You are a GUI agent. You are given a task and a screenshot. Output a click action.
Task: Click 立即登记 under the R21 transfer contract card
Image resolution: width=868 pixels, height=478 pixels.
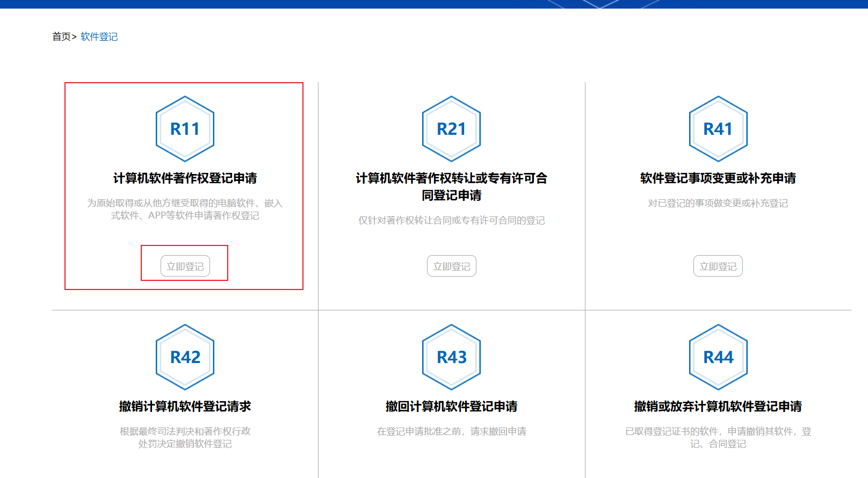click(x=451, y=266)
